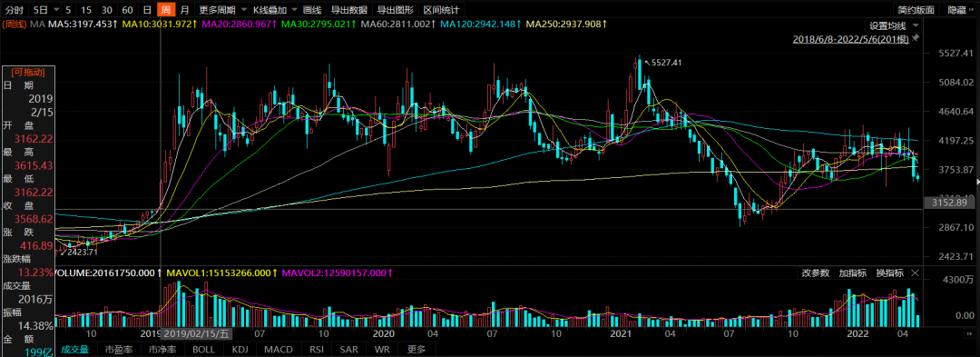The image size is (980, 357).
Task: Click the [可拖动] draggable panel header
Action: pyautogui.click(x=27, y=72)
